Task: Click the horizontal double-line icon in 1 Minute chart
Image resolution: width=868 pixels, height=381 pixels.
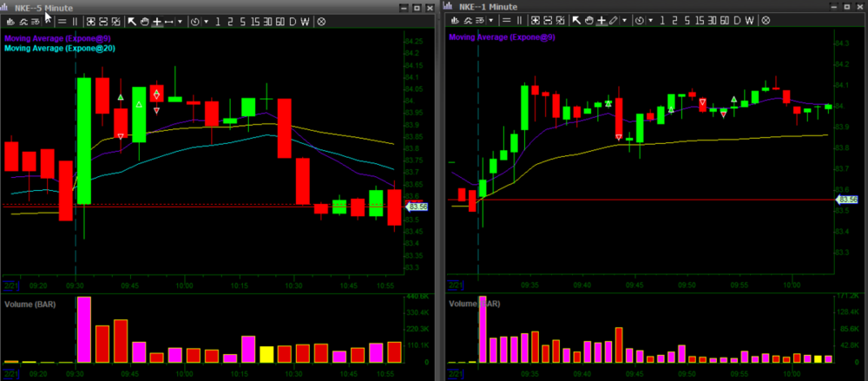Action: coord(505,21)
